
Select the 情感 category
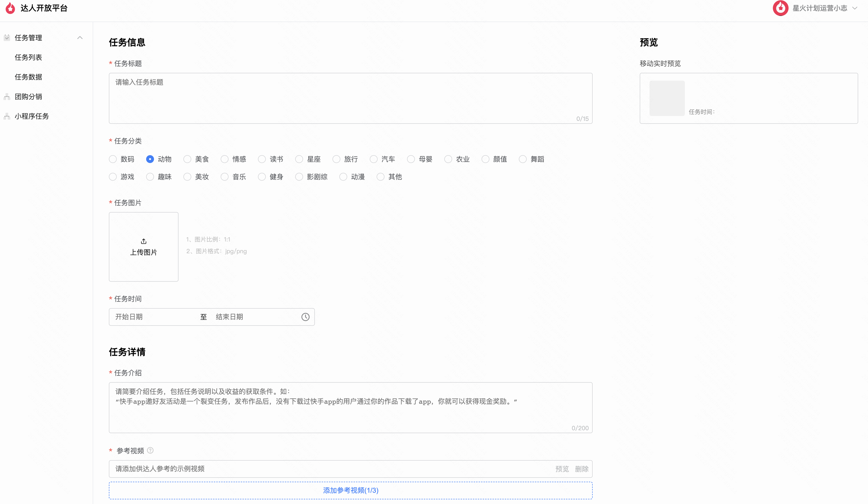[x=233, y=159]
